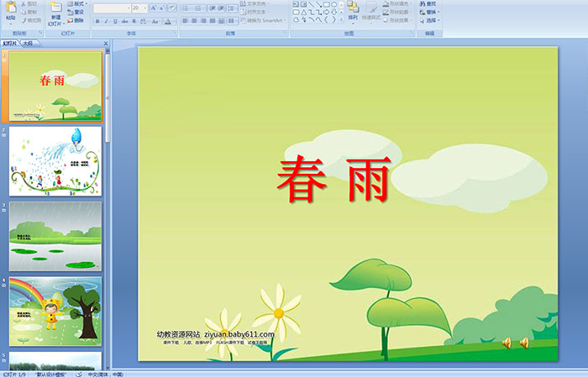Open the Columns dropdown
The width and height of the screenshot is (588, 377).
pyautogui.click(x=232, y=21)
